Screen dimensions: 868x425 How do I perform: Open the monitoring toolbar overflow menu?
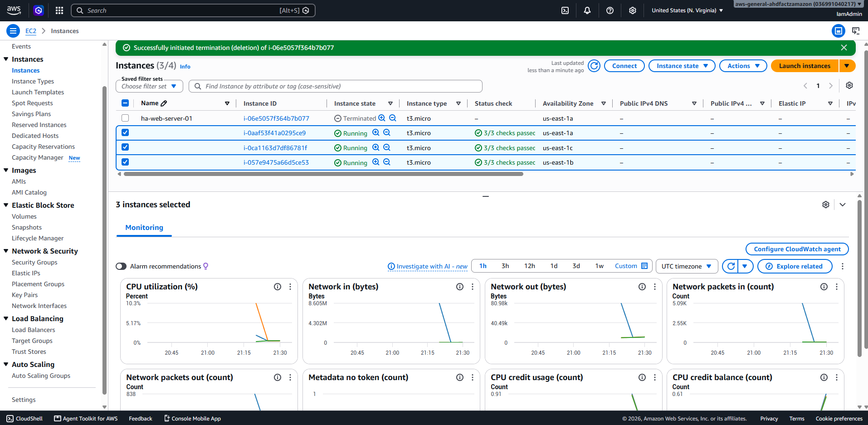(x=843, y=266)
